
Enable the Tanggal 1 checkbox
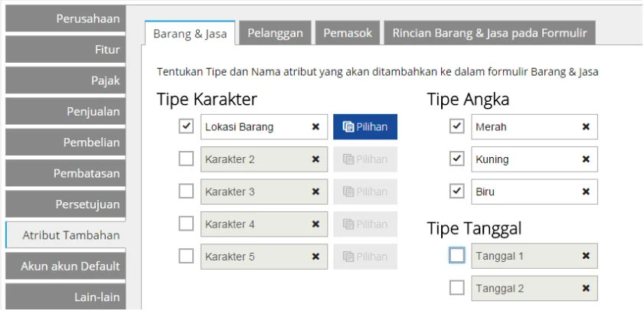click(x=457, y=256)
